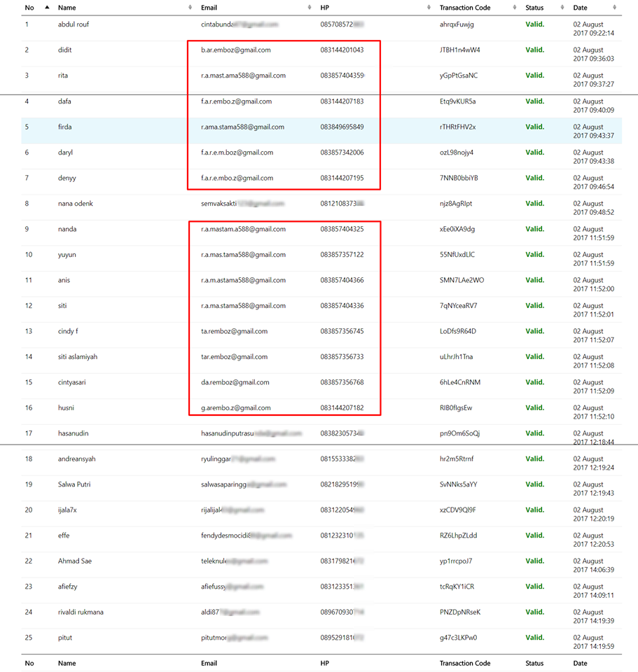This screenshot has height=672, width=638.
Task: Click transaction code JTBH1n4wW4
Action: point(459,50)
